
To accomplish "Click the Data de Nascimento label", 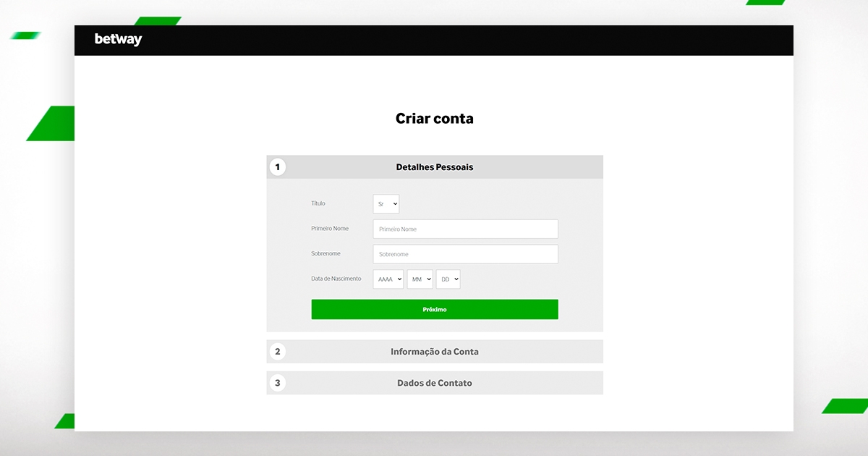I will pos(336,279).
